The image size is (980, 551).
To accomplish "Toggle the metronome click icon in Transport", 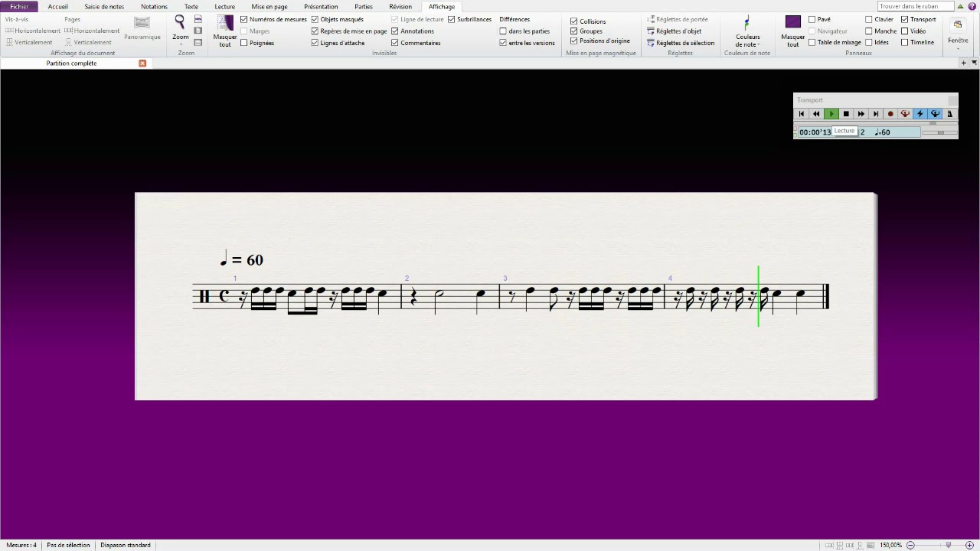I will tap(949, 114).
